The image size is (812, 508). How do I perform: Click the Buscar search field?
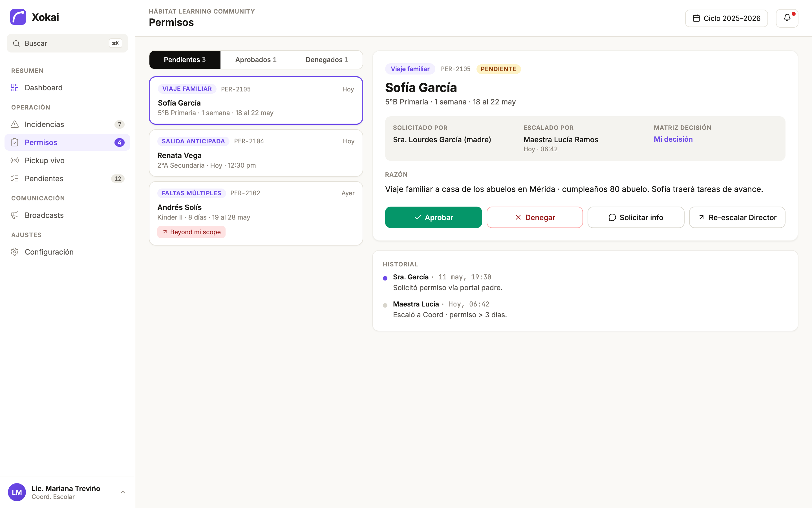(67, 43)
